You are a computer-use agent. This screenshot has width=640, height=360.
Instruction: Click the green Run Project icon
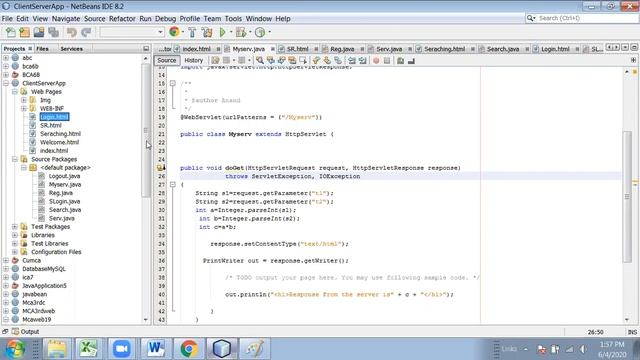coord(222,32)
